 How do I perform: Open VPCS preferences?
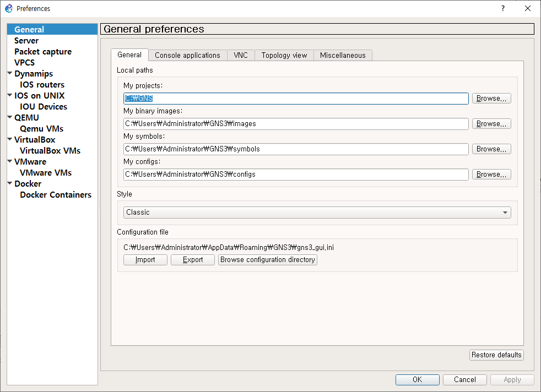click(x=24, y=63)
